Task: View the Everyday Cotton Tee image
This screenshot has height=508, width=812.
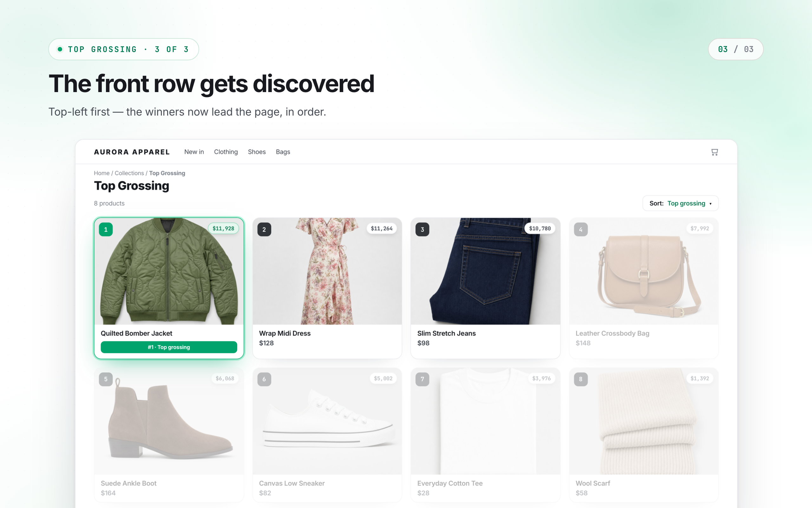Action: [485, 421]
